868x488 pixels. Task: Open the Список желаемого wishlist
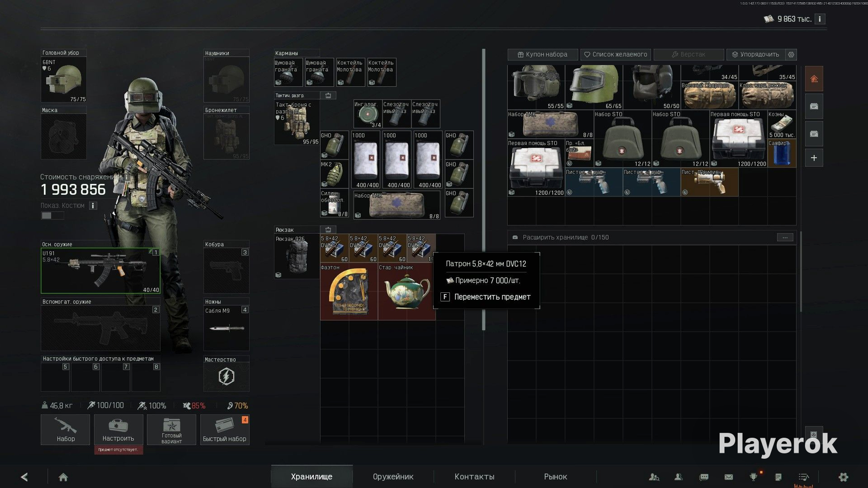(616, 55)
